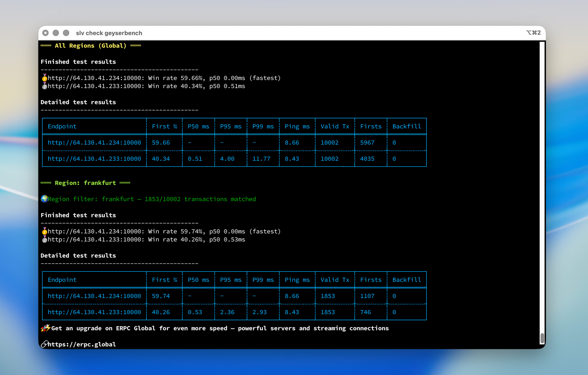Viewport: 588px width, 375px height.
Task: Click the Backfill header in the frankfurt table
Action: coord(407,280)
